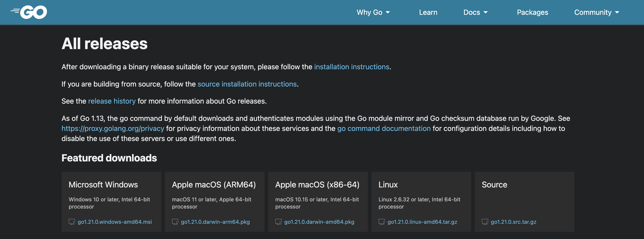Click the Featured downloads heading
The image size is (644, 239).
click(x=109, y=158)
